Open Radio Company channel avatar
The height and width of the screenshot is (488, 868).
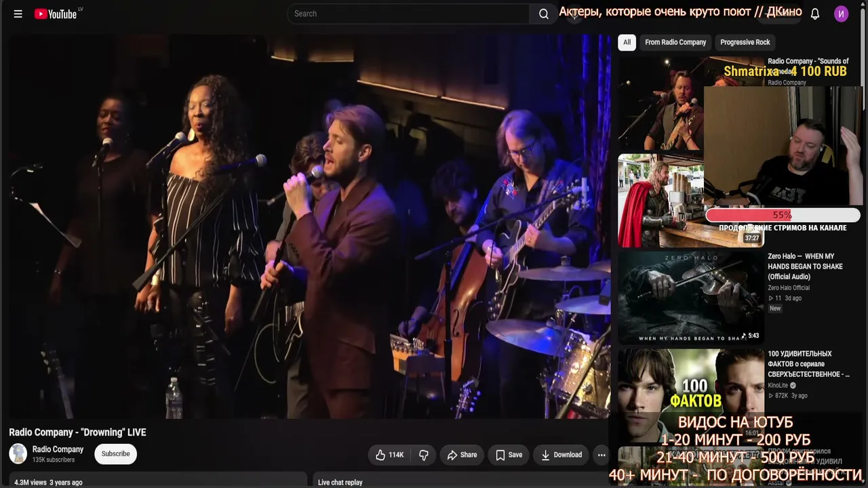tap(18, 453)
